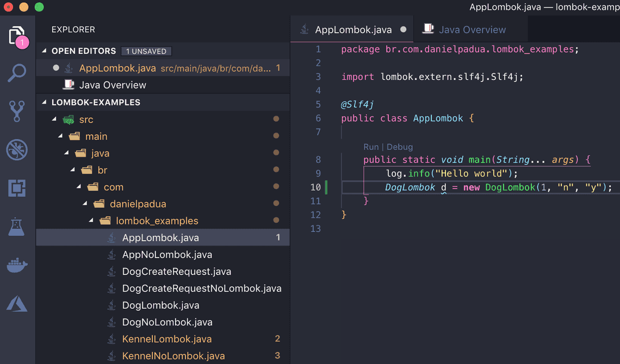620x364 pixels.
Task: Open the Extensions icon in activity bar
Action: point(17,189)
